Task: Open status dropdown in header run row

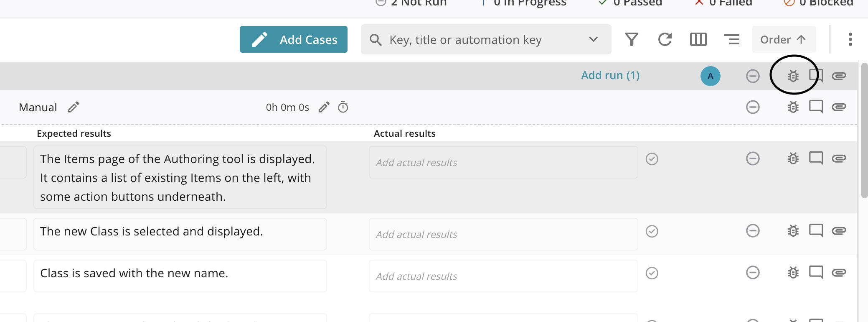Action: pos(753,76)
